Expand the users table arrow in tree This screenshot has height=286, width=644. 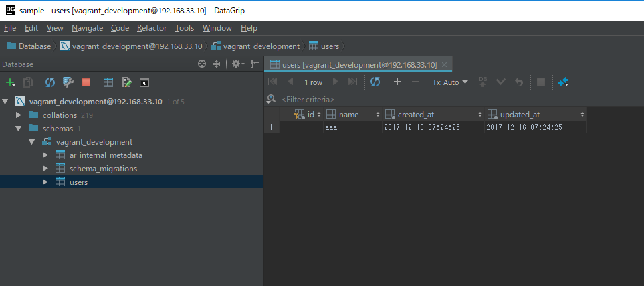coord(45,182)
